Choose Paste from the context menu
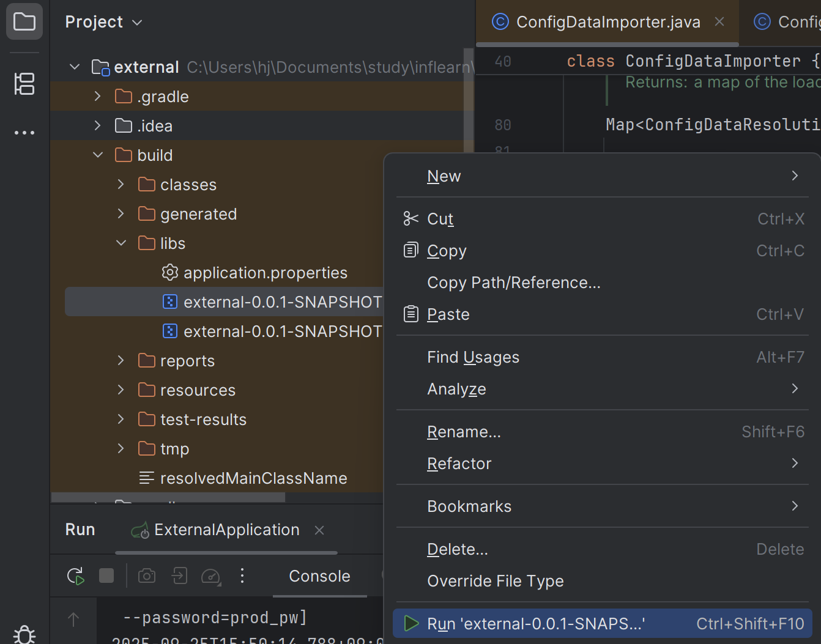 coord(602,314)
